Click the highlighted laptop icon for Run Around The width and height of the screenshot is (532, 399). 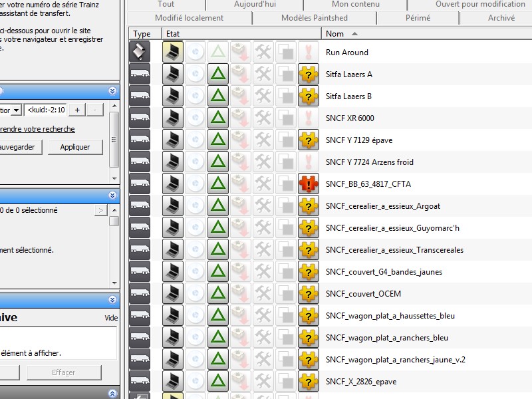pyautogui.click(x=173, y=52)
